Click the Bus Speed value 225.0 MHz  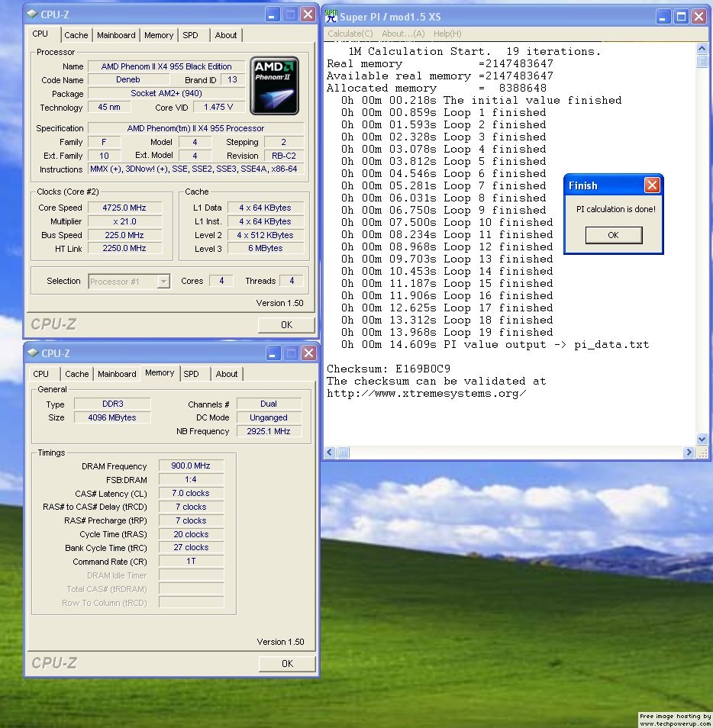click(x=124, y=235)
